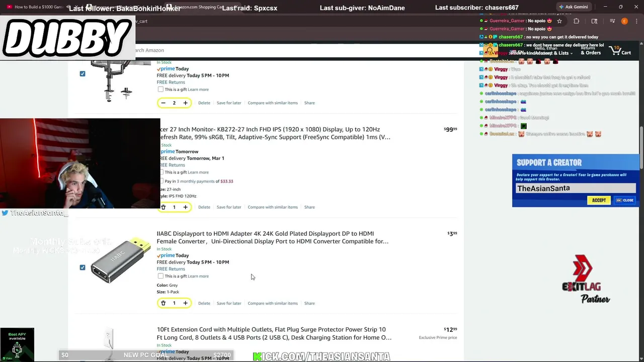Select the $12.99 extension cord price
Image resolution: width=644 pixels, height=362 pixels.
pyautogui.click(x=450, y=330)
